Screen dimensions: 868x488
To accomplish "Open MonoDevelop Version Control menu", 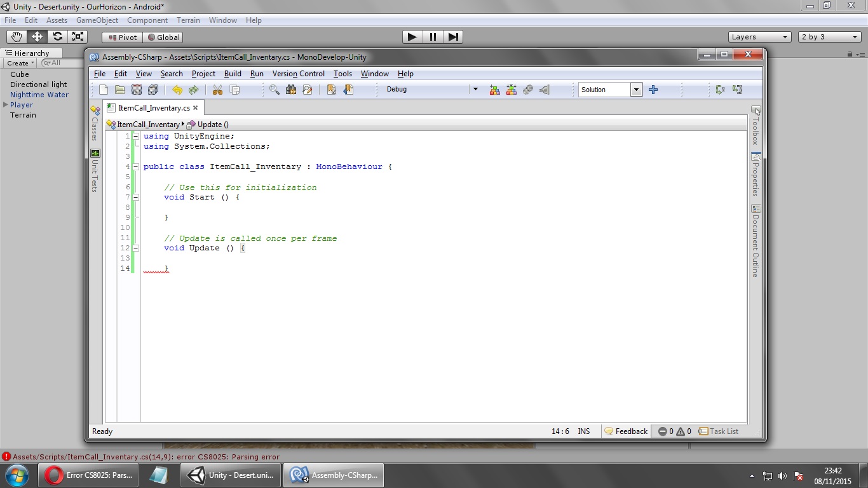I will pos(299,74).
